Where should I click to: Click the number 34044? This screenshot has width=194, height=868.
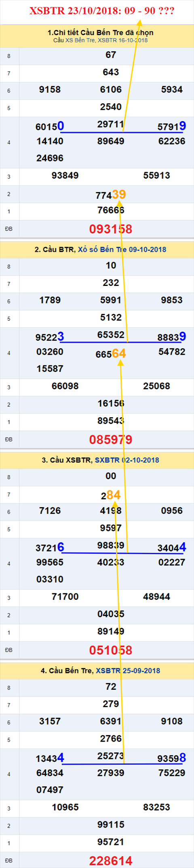point(172,548)
